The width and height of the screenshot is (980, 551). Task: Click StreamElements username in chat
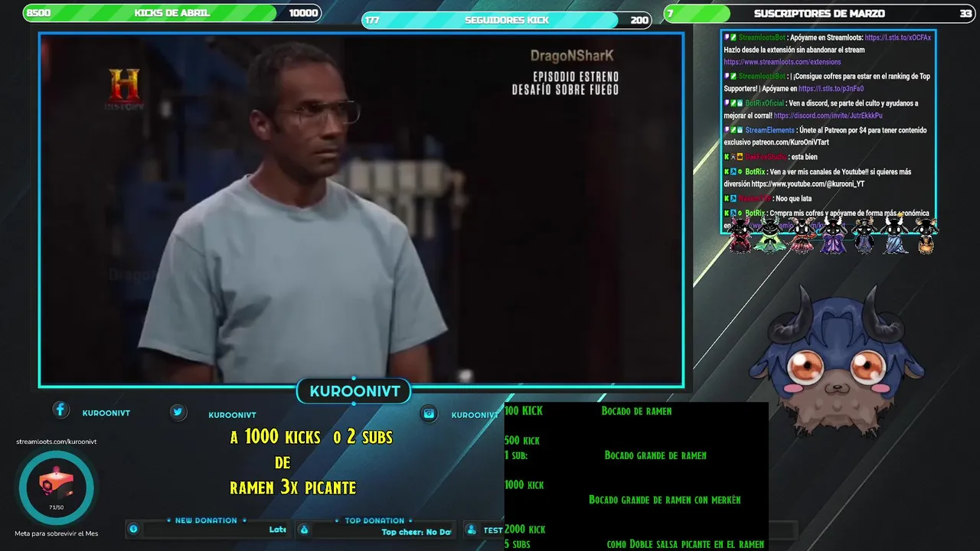[x=769, y=130]
